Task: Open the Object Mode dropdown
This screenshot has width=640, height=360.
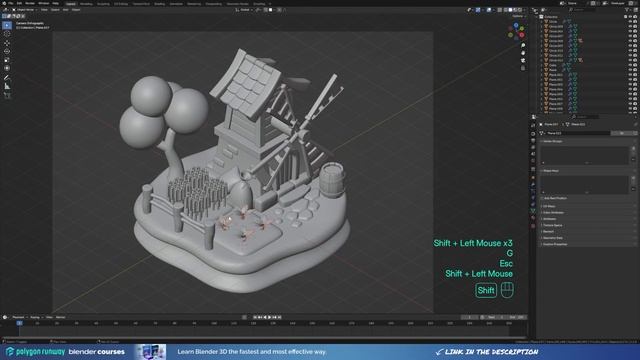Action: [25, 10]
